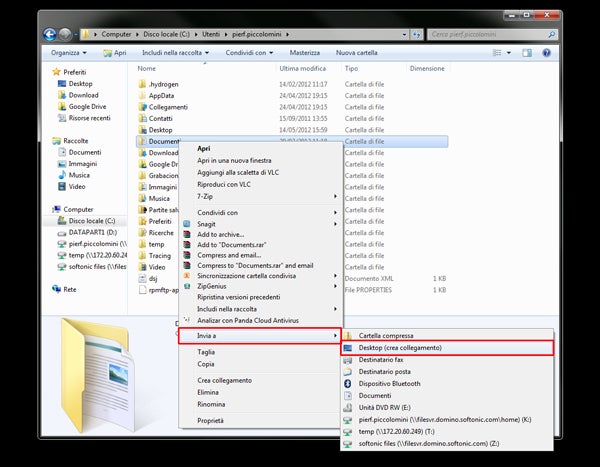The image size is (600, 467).
Task: Open the Musica library in the sidebar
Action: [79, 175]
